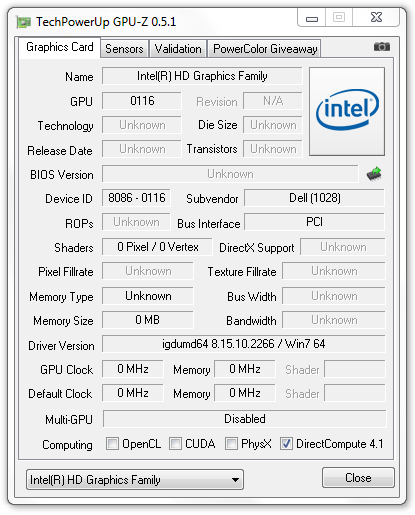Image resolution: width=415 pixels, height=515 pixels.
Task: Click the Device ID 8086 - 0116 field
Action: (x=136, y=198)
